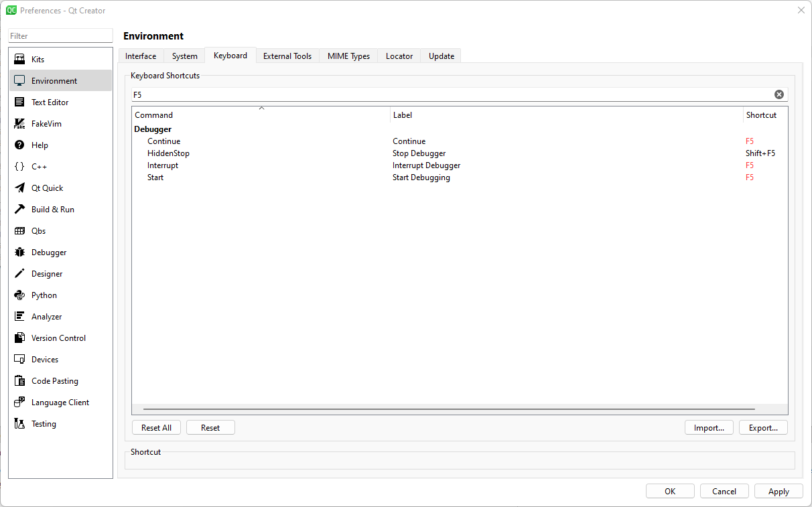Open Version Control document icon
The image size is (812, 507).
pyautogui.click(x=19, y=338)
